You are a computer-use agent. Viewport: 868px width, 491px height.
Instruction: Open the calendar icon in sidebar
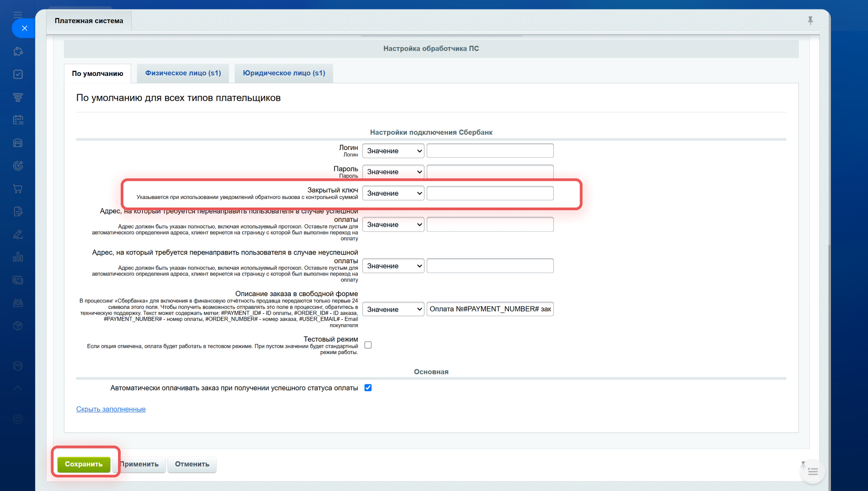(x=18, y=120)
